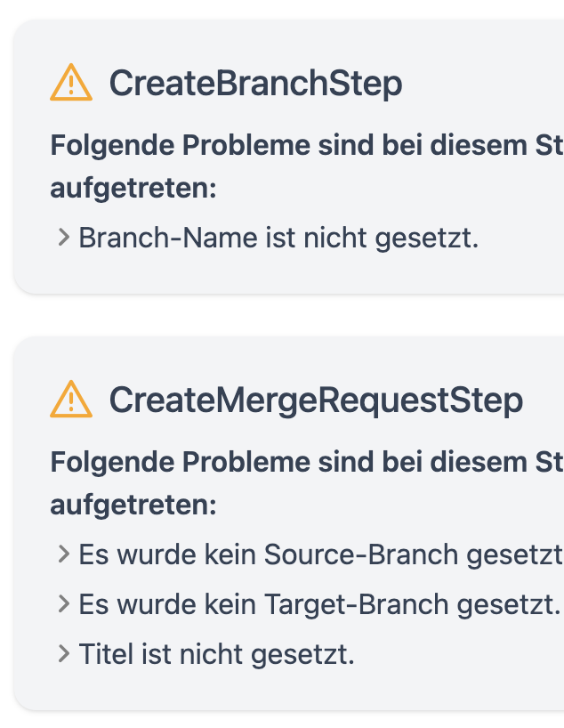The height and width of the screenshot is (728, 564).
Task: Expand the chevron before the Target-Branch problem
Action: point(63,605)
